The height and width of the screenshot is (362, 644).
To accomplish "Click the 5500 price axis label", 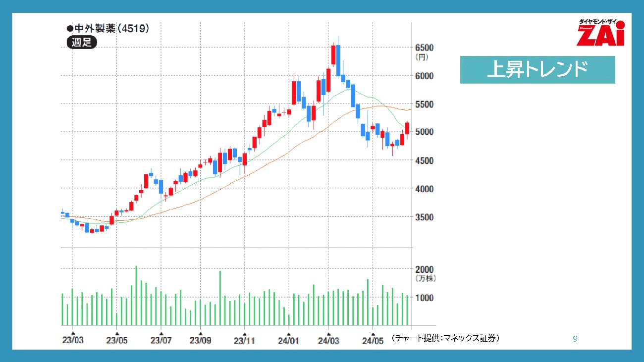I will 424,104.
